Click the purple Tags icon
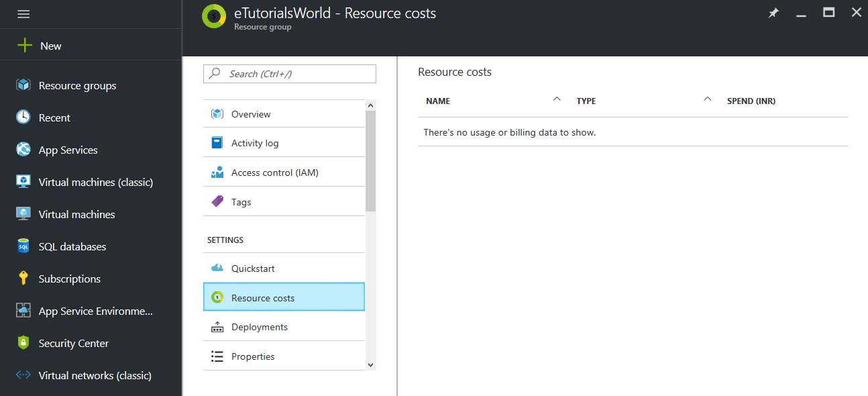The image size is (868, 396). 217,201
